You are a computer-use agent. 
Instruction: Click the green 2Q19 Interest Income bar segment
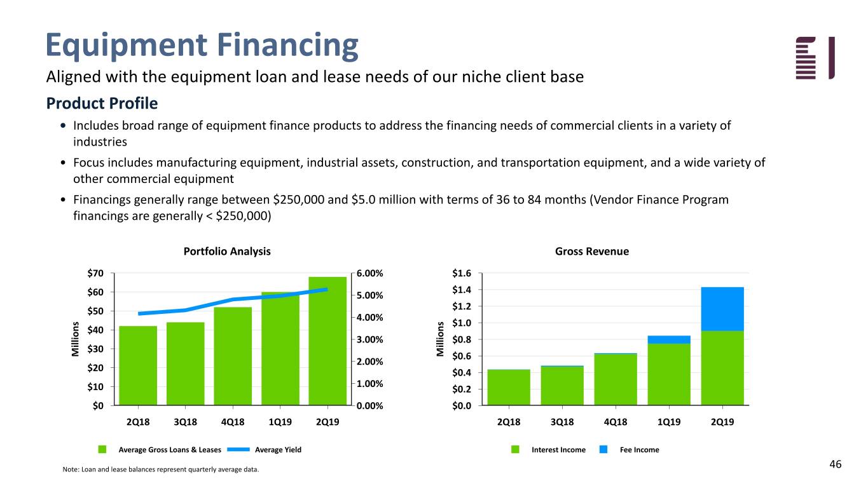722,368
